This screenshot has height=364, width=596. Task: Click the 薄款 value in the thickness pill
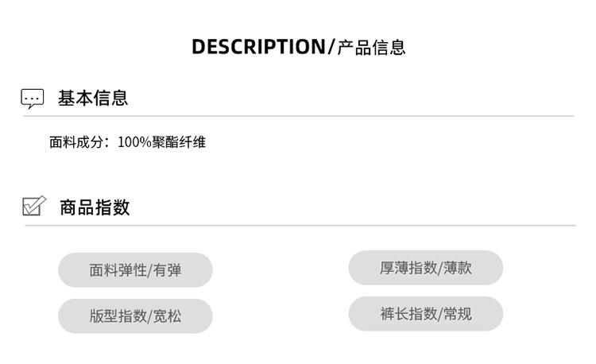(x=458, y=268)
